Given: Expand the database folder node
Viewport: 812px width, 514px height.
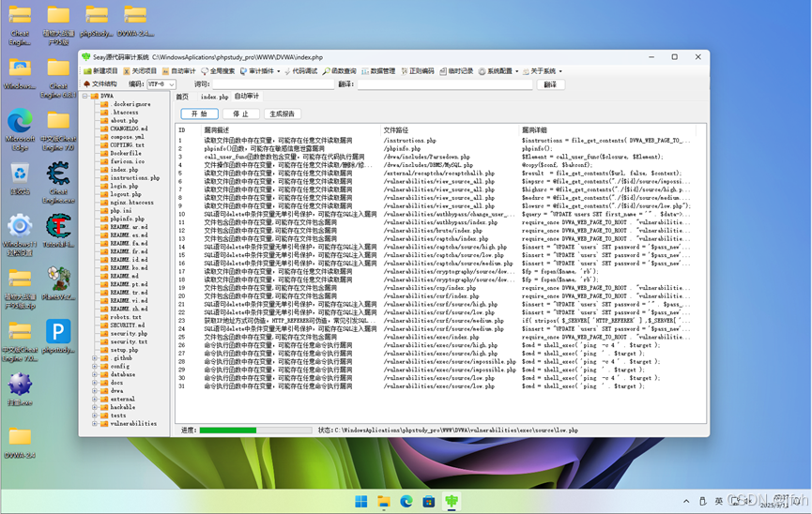Looking at the screenshot, I should tap(95, 375).
